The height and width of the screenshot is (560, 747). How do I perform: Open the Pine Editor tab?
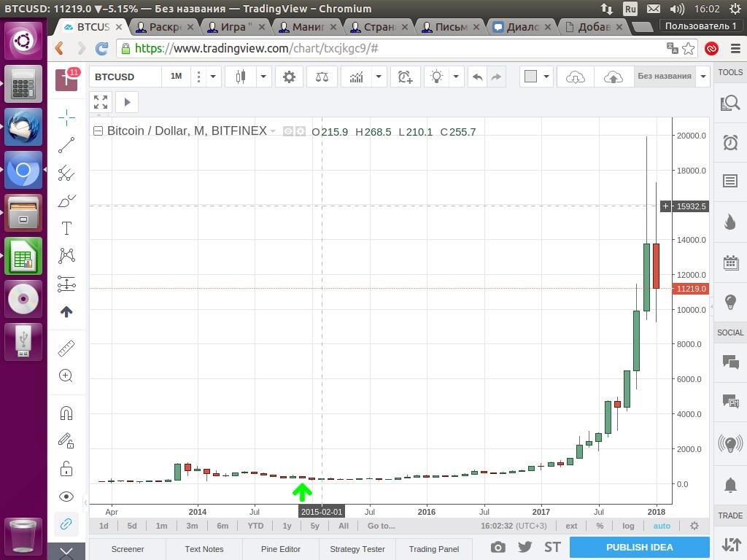(x=281, y=549)
